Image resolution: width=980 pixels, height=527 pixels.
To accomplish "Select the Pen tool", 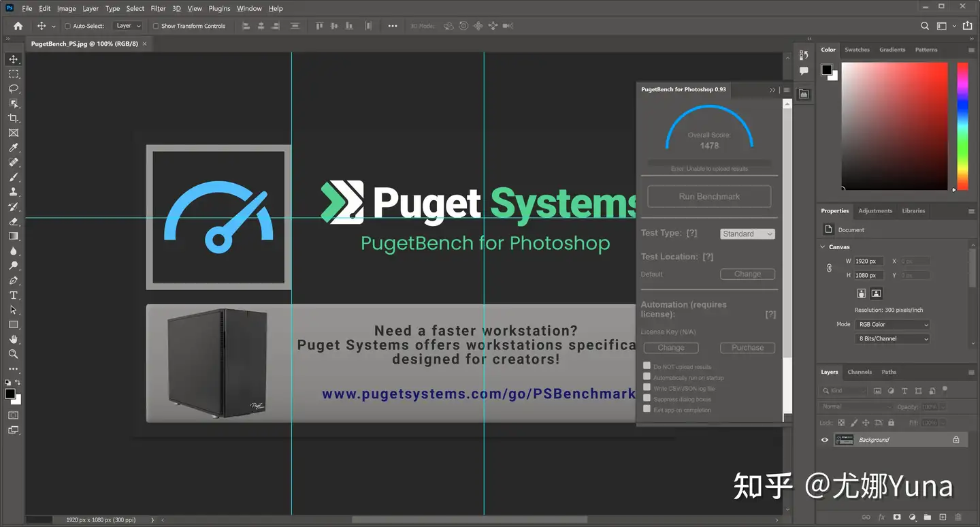I will pos(13,281).
